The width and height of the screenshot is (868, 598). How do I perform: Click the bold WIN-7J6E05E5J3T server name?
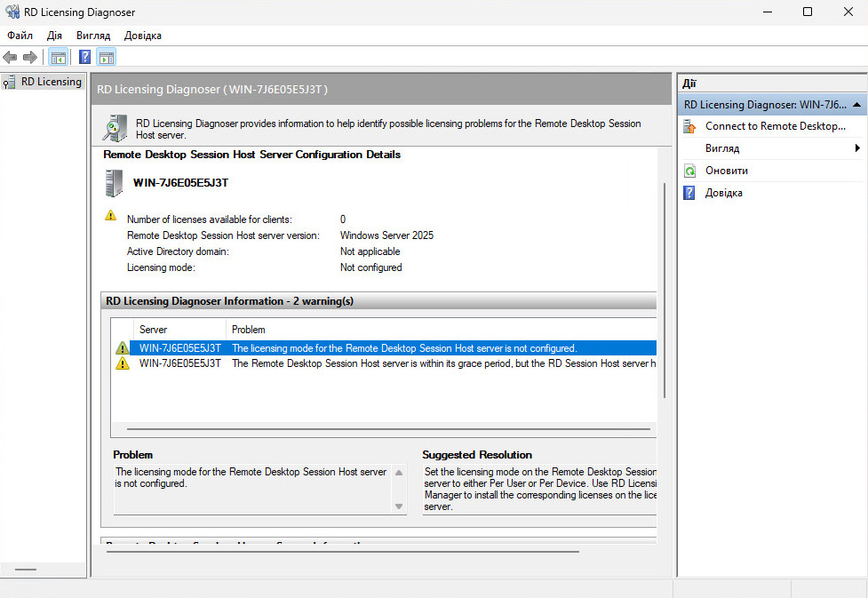[180, 183]
